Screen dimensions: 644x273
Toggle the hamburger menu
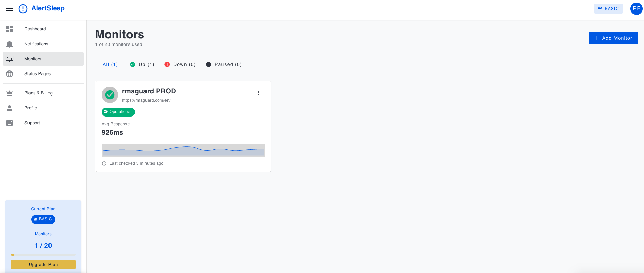click(9, 9)
